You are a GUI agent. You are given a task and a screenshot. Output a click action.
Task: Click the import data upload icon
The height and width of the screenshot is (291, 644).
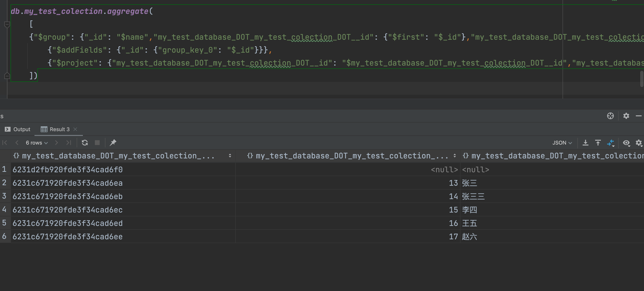(598, 143)
